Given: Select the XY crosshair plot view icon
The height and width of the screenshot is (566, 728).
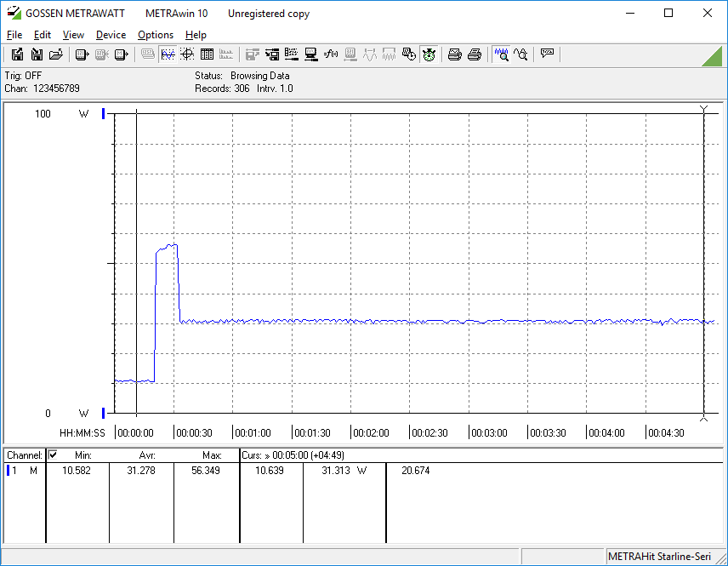Looking at the screenshot, I should point(187,54).
